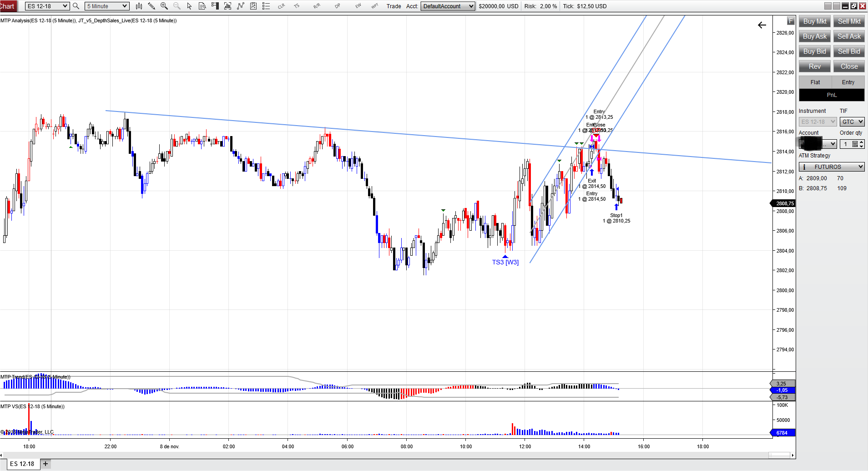This screenshot has height=471, width=868.
Task: Select the arrow cursor tool
Action: click(x=189, y=6)
